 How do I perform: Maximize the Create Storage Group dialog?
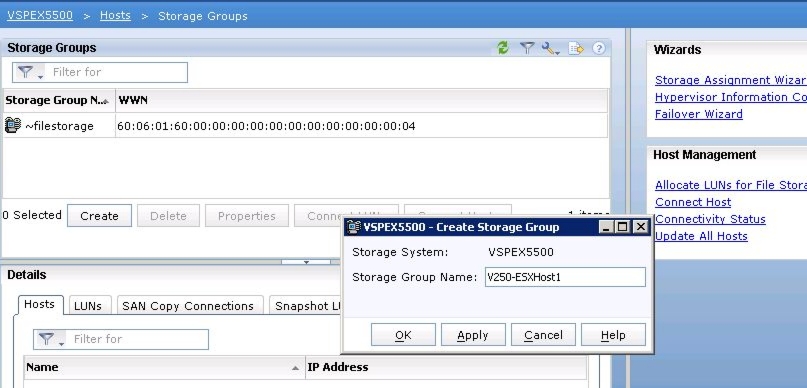tap(623, 227)
